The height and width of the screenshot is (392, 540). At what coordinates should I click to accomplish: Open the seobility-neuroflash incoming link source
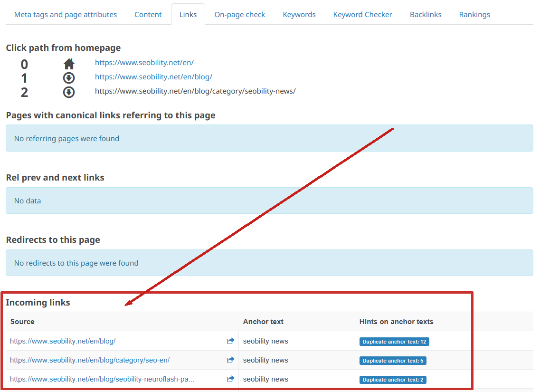point(102,379)
